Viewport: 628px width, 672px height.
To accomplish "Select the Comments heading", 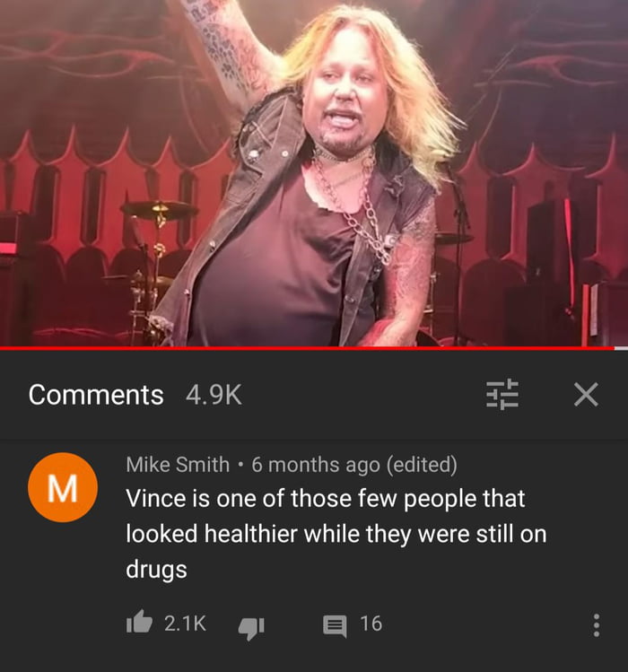I will [x=96, y=395].
